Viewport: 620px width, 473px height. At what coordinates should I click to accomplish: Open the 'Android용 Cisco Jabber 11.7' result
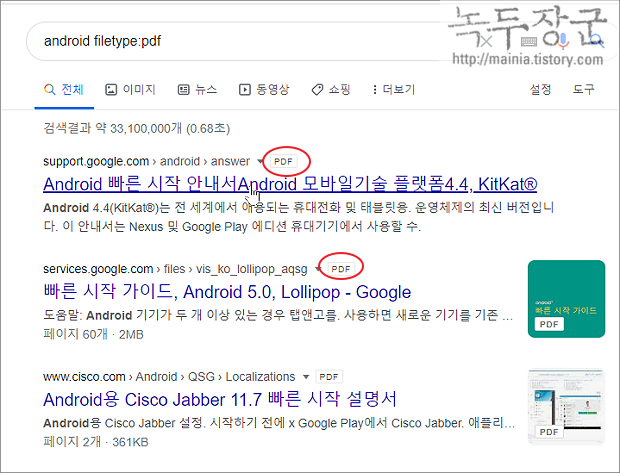(220, 399)
